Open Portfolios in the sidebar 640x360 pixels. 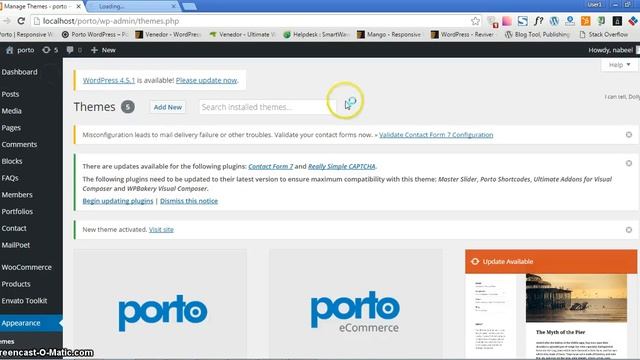(x=17, y=211)
